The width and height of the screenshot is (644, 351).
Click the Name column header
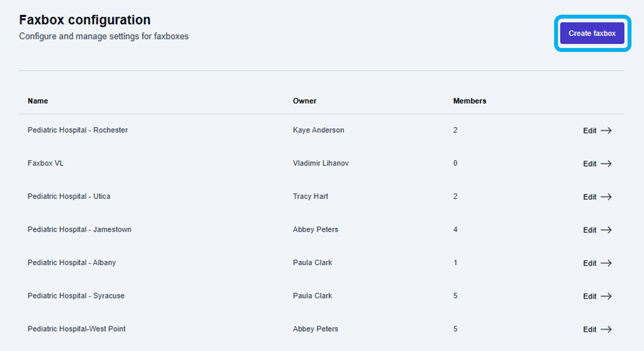point(38,101)
